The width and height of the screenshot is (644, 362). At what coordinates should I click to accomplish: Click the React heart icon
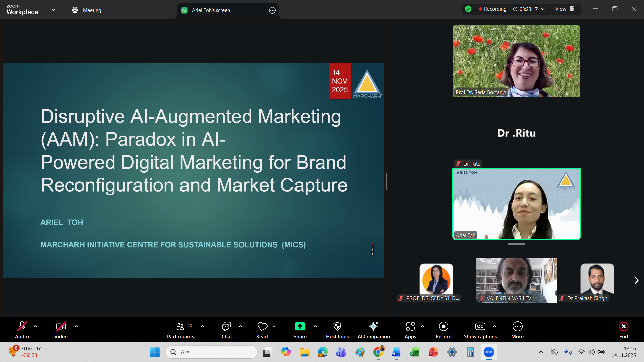[262, 326]
